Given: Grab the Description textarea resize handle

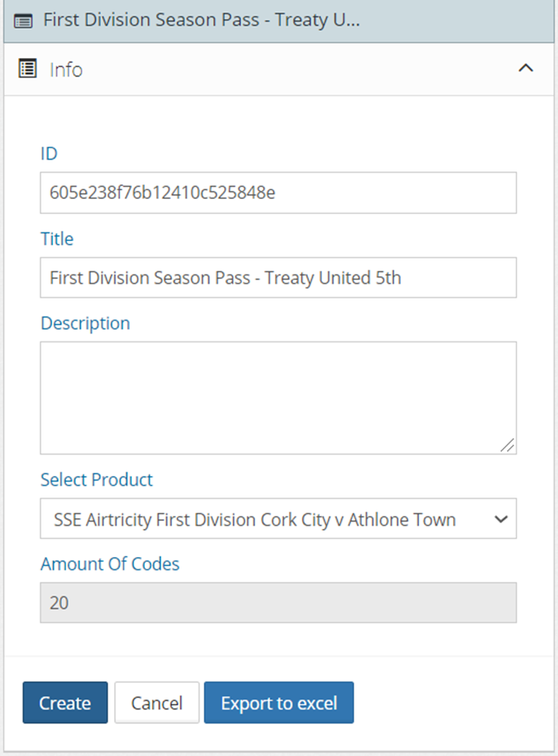Looking at the screenshot, I should tap(508, 446).
